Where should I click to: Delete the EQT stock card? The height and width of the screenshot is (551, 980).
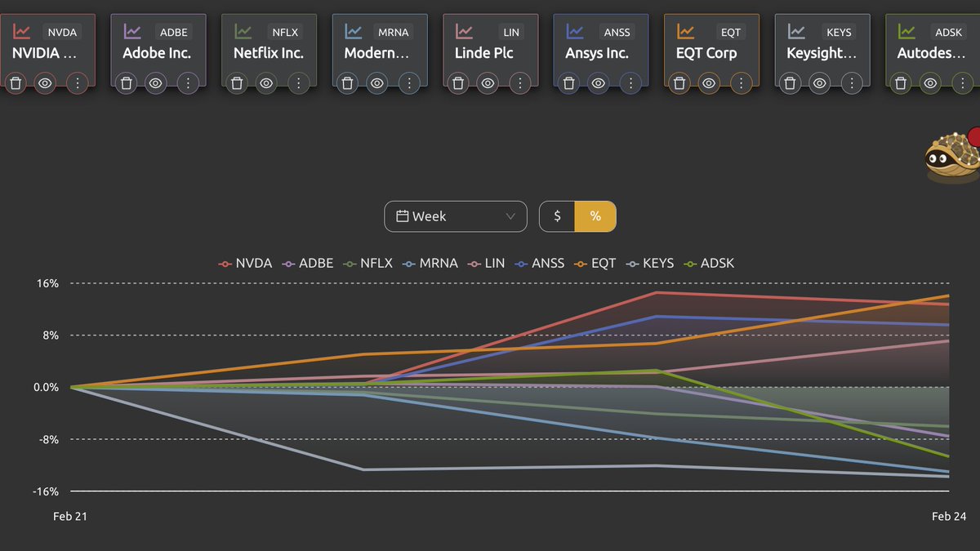tap(679, 83)
